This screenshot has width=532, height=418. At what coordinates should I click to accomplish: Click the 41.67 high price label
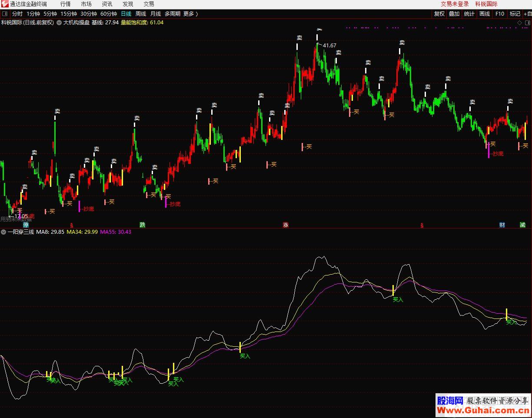pyautogui.click(x=329, y=45)
